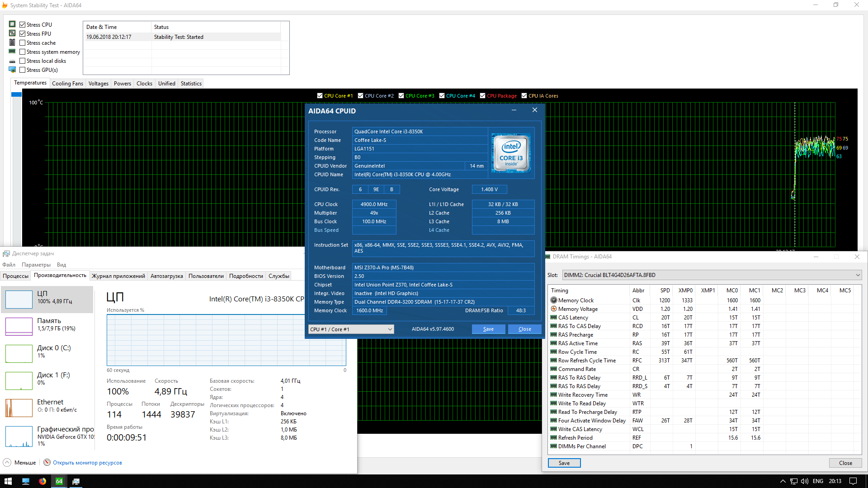Select the Память performance thumbnail
Viewport: 868px width, 488px height.
19,326
